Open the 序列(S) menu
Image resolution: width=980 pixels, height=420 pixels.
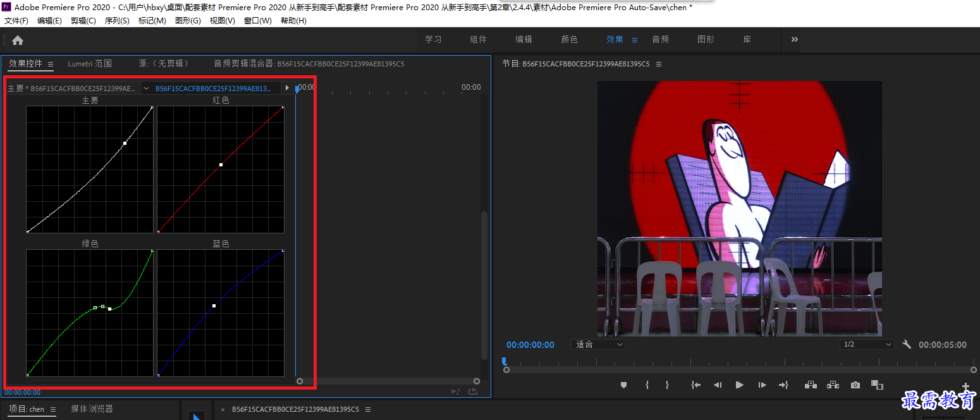point(117,21)
